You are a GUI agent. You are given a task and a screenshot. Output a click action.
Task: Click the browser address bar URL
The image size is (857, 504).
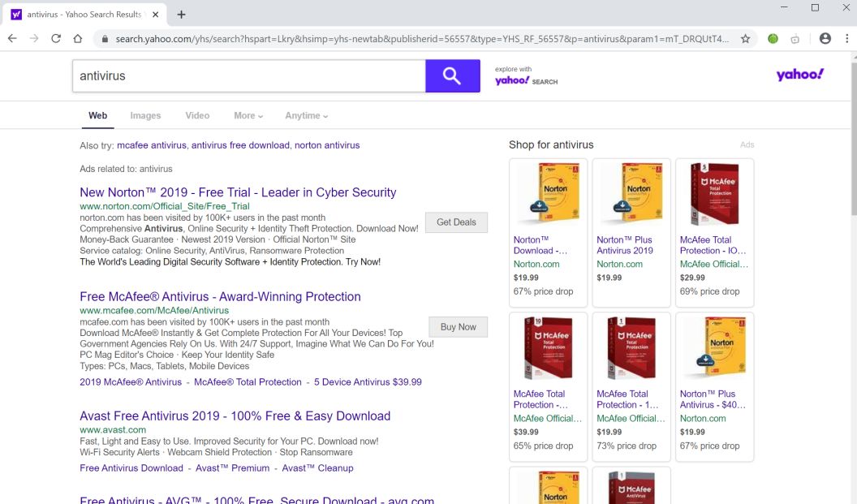422,38
